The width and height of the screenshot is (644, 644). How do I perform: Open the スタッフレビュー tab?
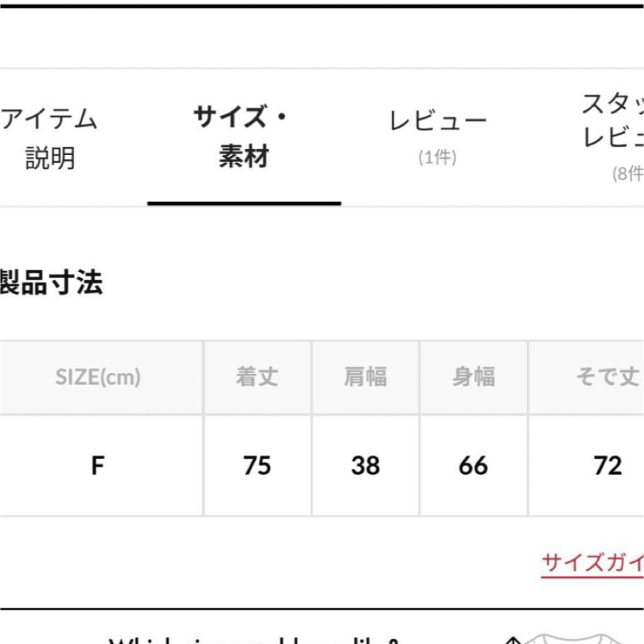[612, 120]
